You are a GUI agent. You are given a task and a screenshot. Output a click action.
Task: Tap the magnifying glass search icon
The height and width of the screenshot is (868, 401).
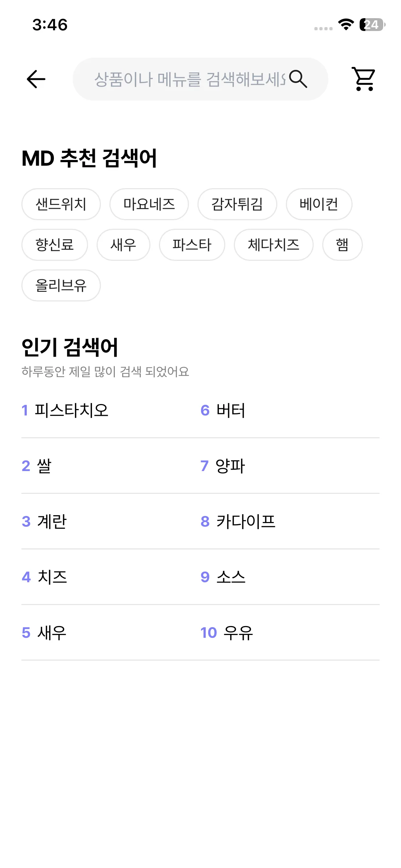click(x=298, y=79)
